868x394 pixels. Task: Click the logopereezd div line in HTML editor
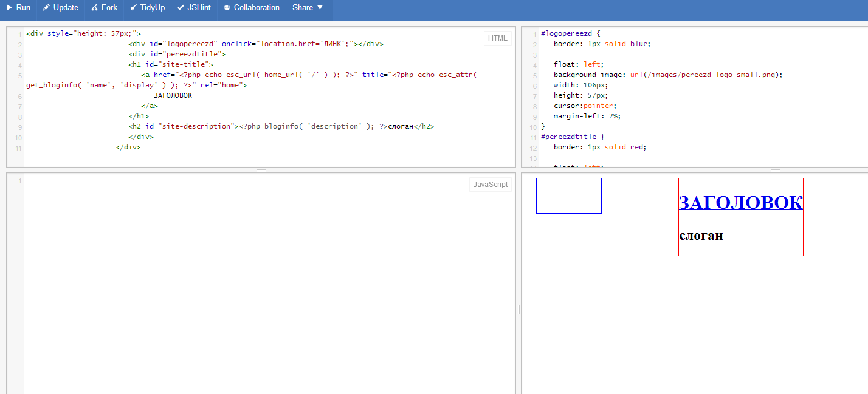(255, 44)
